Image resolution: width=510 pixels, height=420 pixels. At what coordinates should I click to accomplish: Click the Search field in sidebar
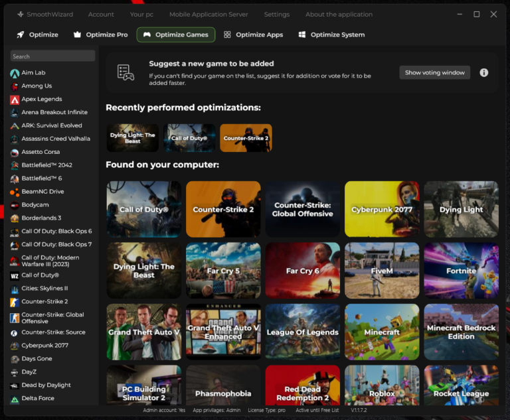click(52, 56)
